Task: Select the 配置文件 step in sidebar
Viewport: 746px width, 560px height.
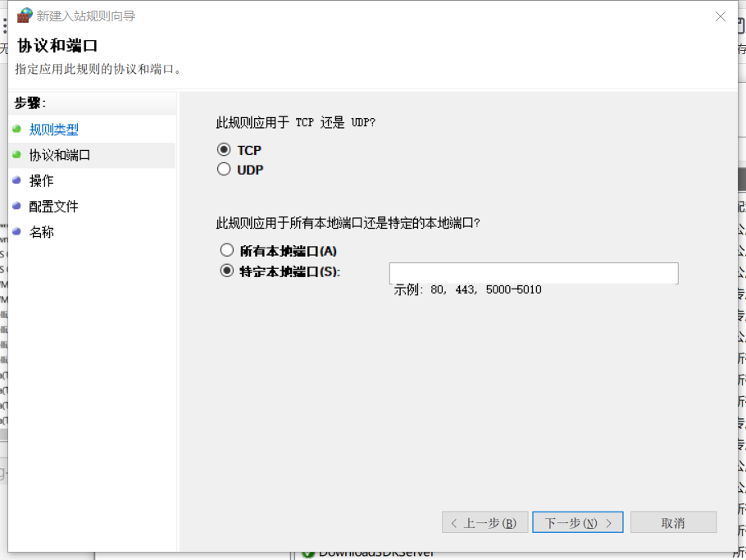Action: tap(54, 207)
